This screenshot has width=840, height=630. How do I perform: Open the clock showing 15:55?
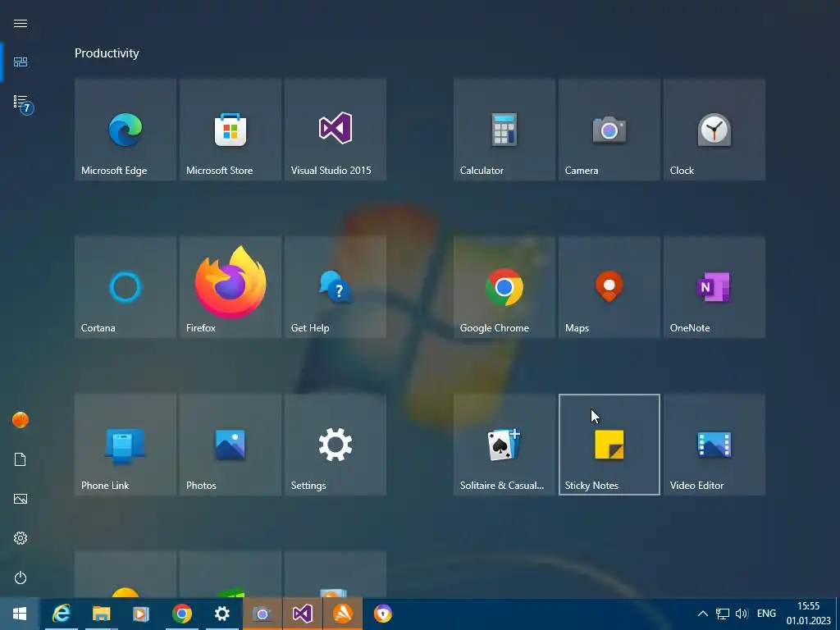[x=808, y=614]
